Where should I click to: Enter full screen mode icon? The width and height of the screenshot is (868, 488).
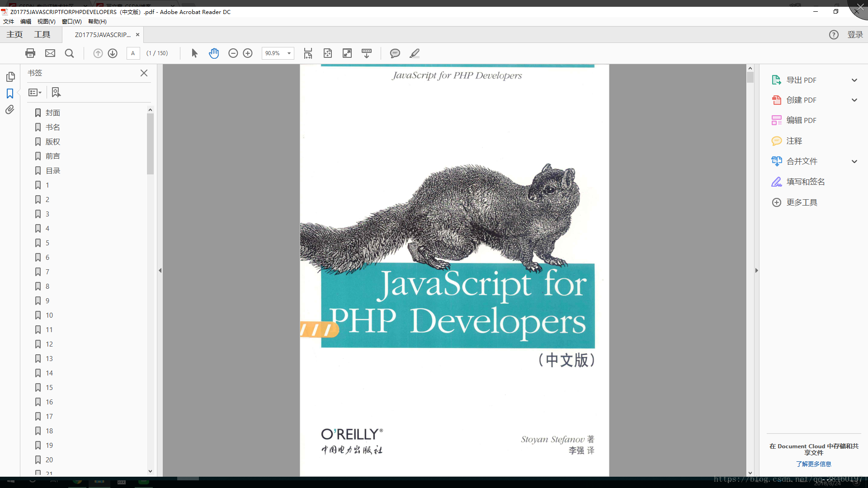pos(347,53)
